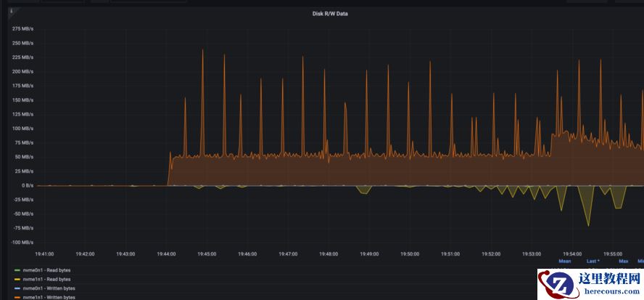Click the 50 MB/s y-axis label
Viewport: 644px width, 300px height.
(x=24, y=157)
